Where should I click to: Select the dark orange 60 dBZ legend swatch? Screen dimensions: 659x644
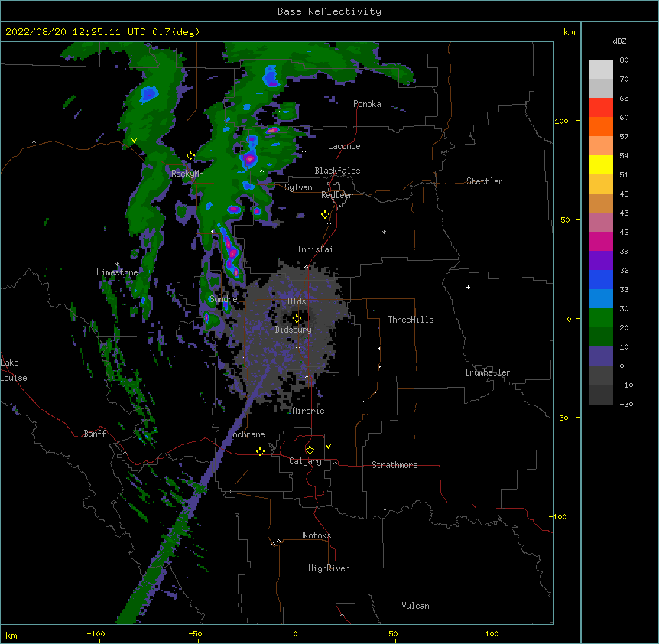pos(601,126)
